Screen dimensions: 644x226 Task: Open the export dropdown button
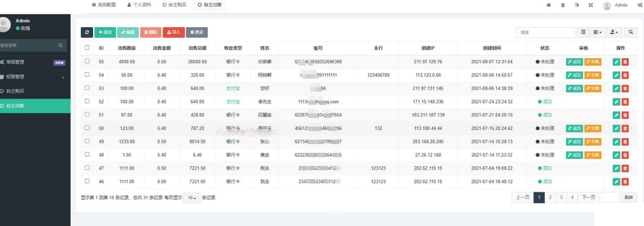pyautogui.click(x=614, y=32)
